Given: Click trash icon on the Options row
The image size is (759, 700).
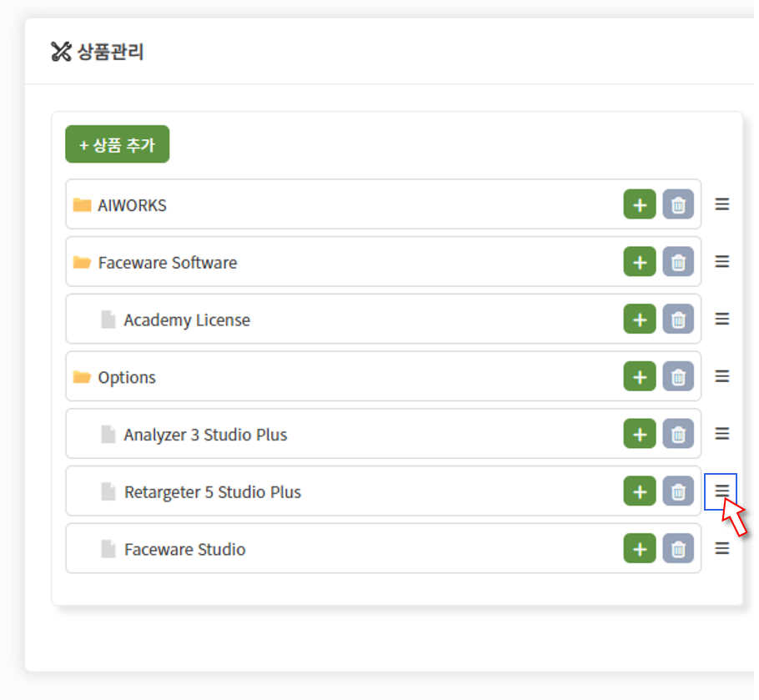Looking at the screenshot, I should tap(677, 376).
